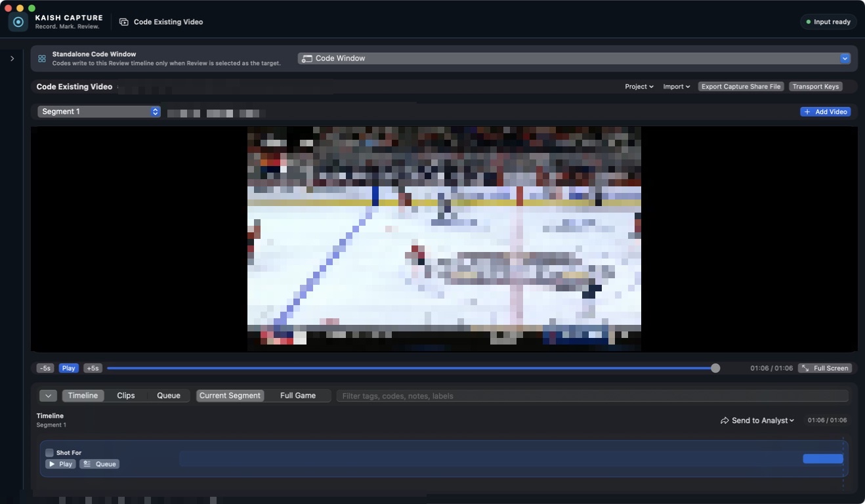
Task: Open the Send to Analyst menu
Action: 757,421
